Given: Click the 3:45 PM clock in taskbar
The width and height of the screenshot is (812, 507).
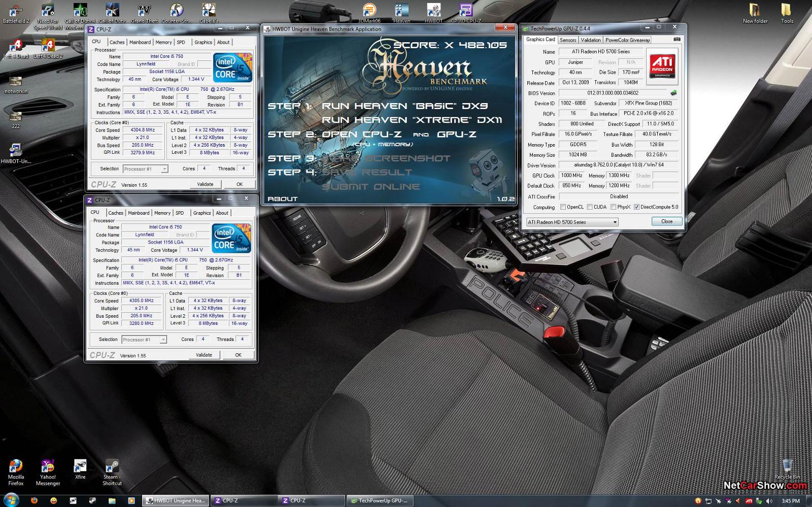Looking at the screenshot, I should (790, 501).
